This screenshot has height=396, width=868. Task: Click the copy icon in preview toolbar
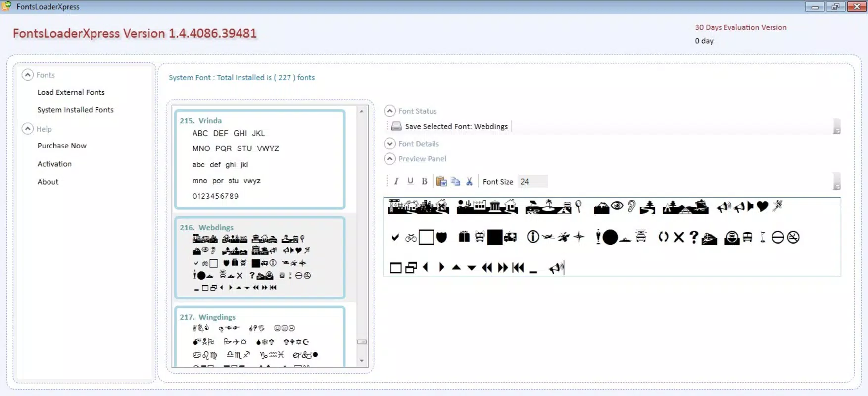(x=456, y=181)
